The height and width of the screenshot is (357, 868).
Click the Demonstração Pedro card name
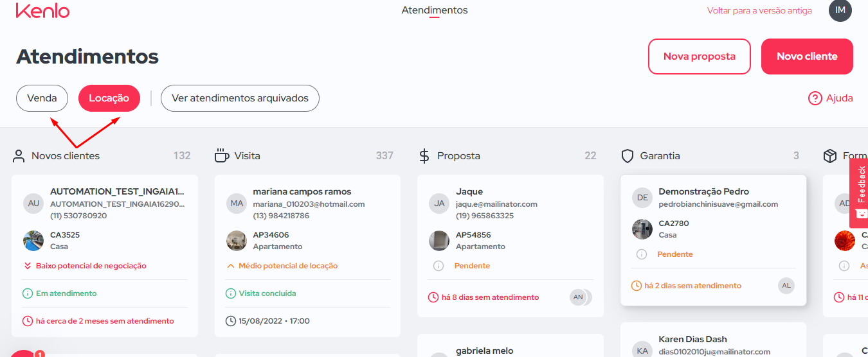703,191
